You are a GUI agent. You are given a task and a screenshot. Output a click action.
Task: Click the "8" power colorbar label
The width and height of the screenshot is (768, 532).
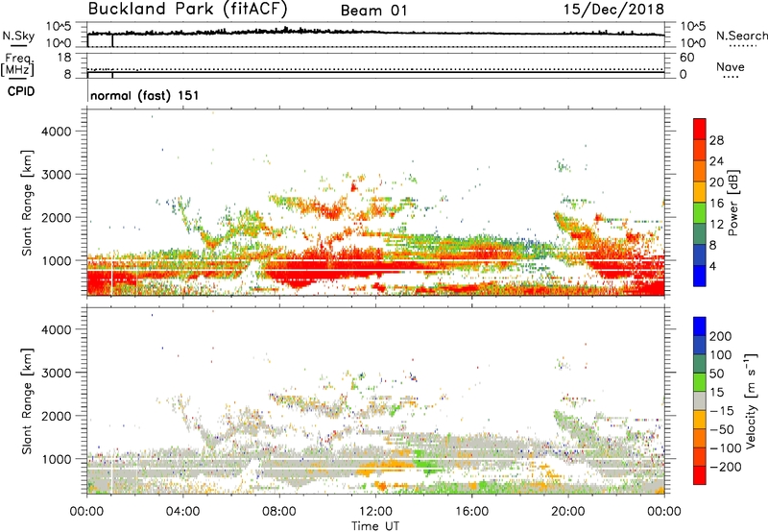click(x=713, y=246)
